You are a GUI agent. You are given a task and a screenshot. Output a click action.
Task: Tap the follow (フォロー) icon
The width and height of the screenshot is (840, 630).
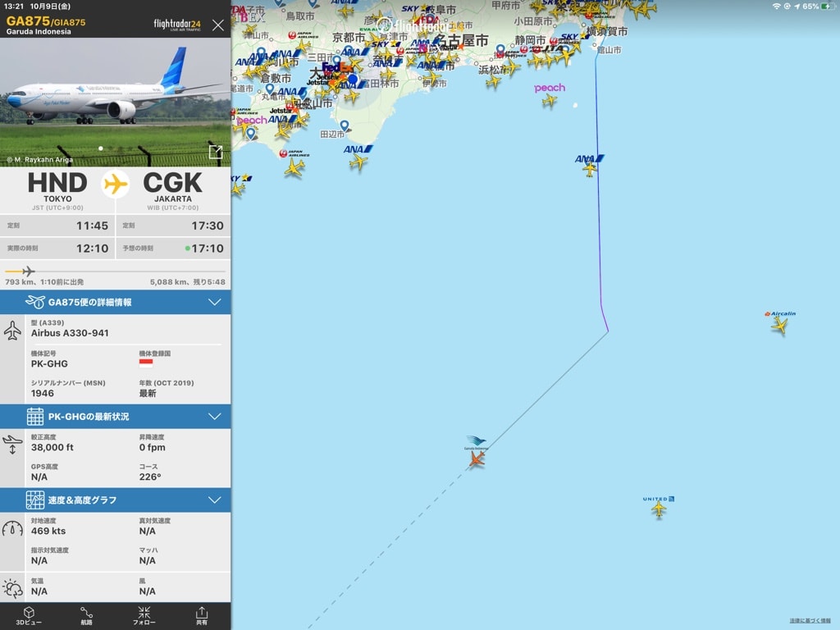coord(144,616)
